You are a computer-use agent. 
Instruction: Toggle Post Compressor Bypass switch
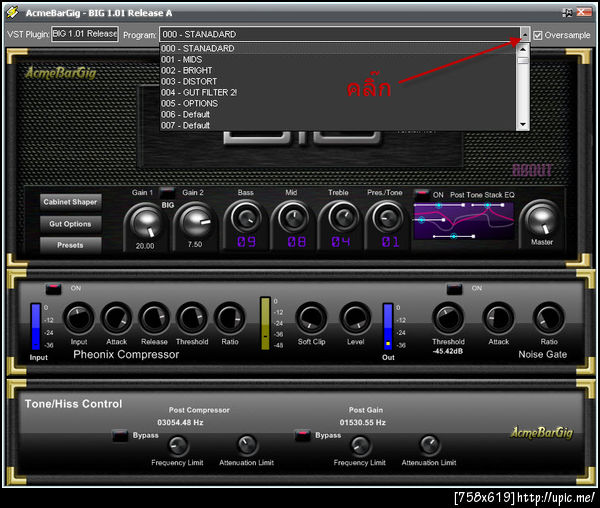point(120,435)
